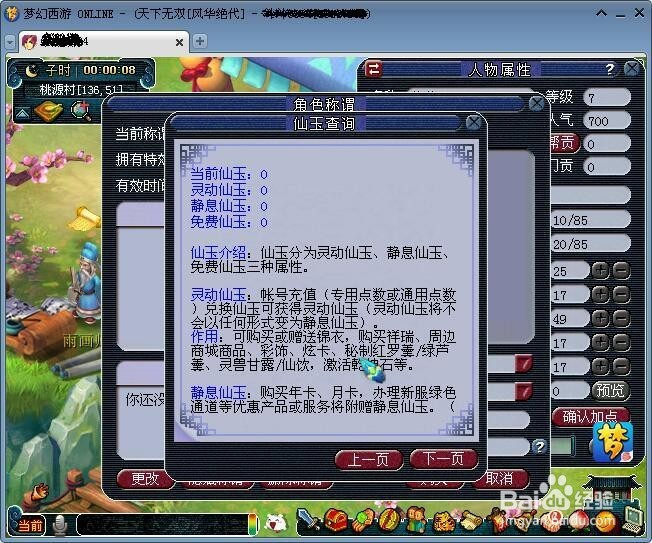Click the 上一页 previous page button
The height and width of the screenshot is (543, 652).
(368, 460)
